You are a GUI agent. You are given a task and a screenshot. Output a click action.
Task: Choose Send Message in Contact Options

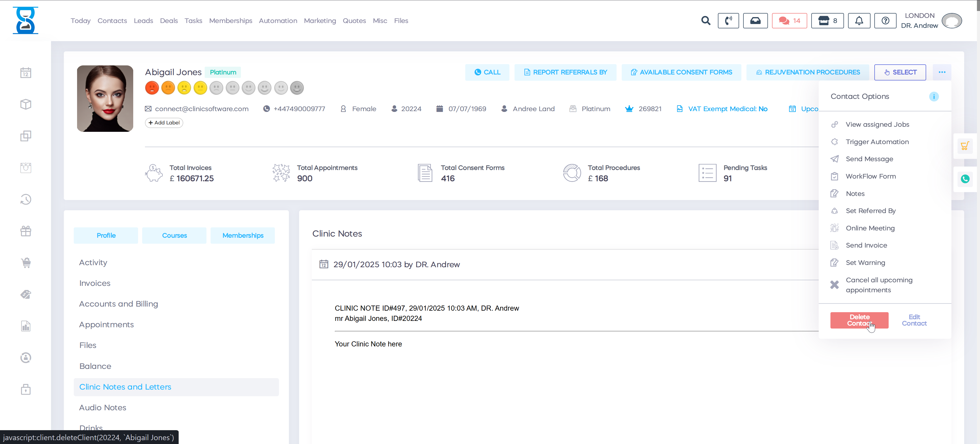(x=869, y=159)
